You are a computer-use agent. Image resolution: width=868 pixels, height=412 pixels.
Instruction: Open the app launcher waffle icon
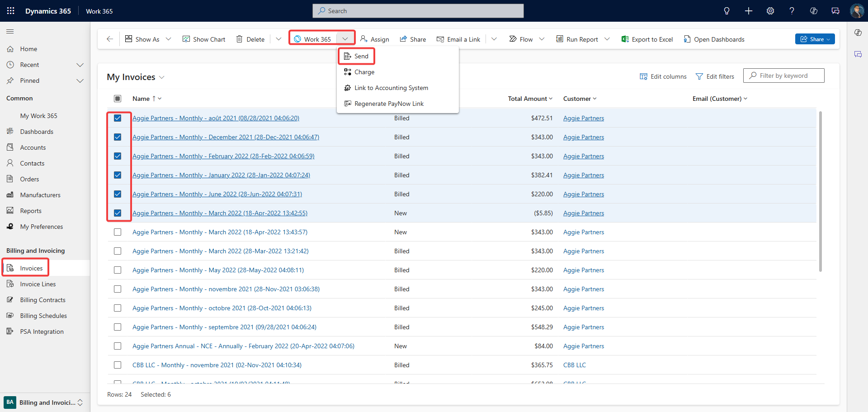[11, 11]
